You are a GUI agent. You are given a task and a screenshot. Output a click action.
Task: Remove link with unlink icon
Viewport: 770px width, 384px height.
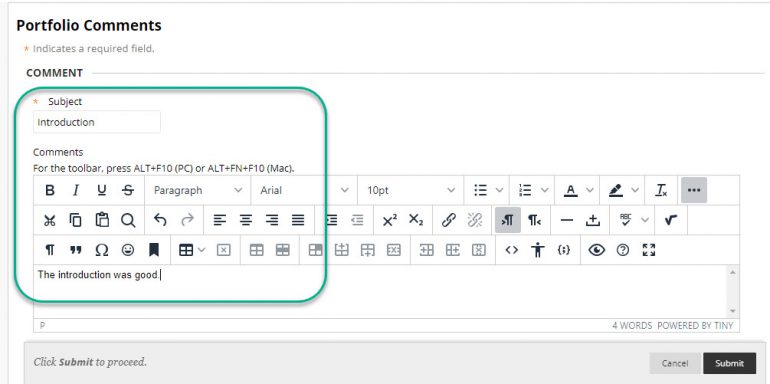475,220
